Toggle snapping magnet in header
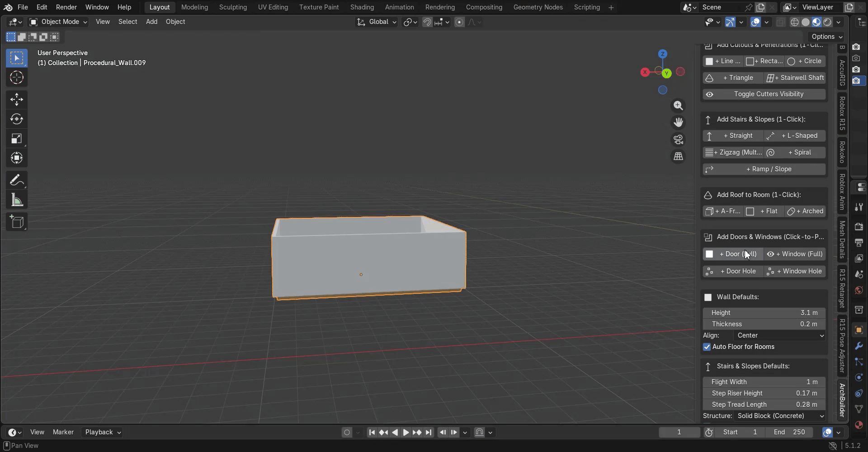The height and width of the screenshot is (452, 868). pos(427,22)
